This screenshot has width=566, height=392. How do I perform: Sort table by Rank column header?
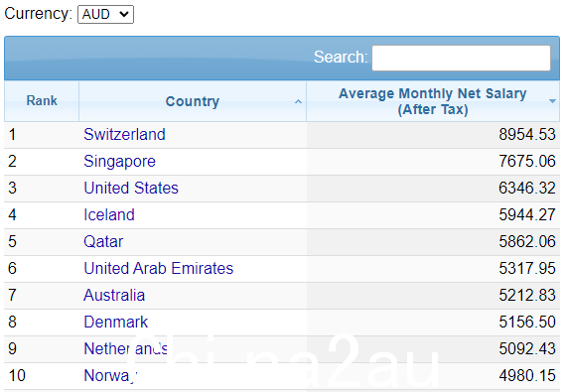pos(42,101)
